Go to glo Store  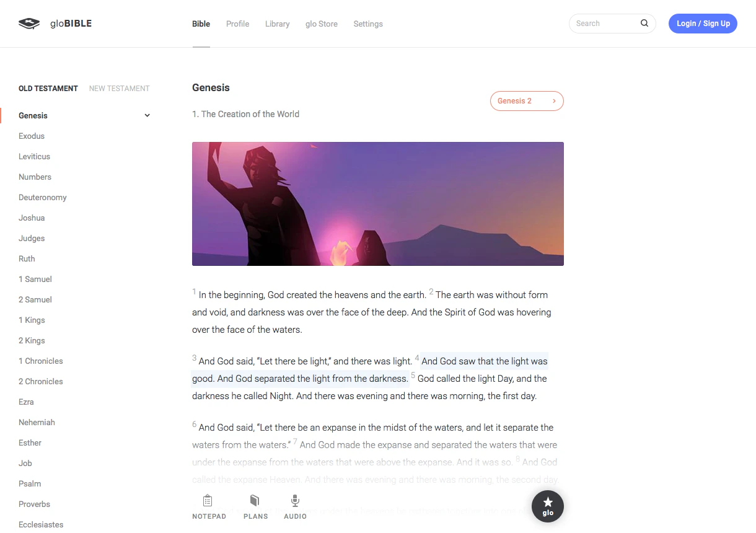322,24
